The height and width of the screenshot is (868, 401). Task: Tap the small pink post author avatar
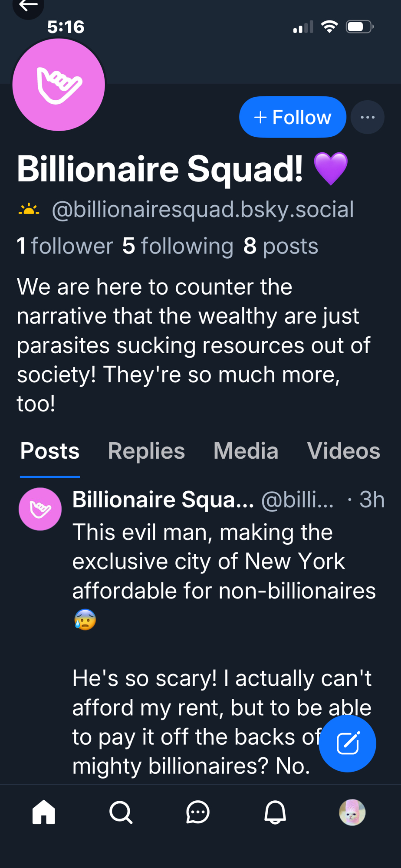point(40,509)
